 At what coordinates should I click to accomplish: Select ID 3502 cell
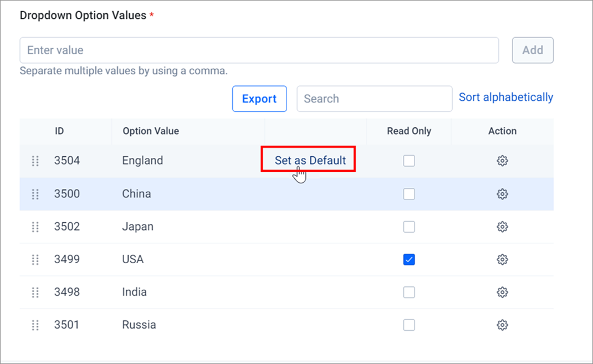coord(67,227)
